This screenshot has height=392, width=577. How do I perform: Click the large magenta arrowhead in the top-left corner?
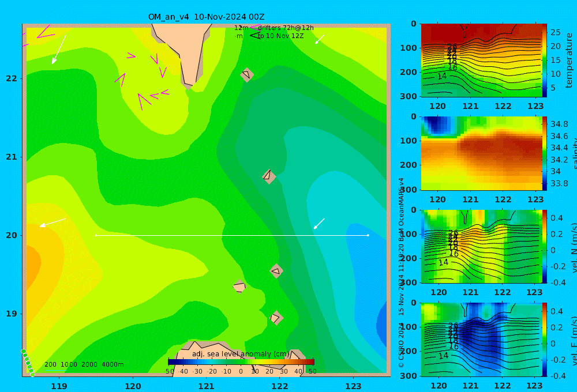click(46, 32)
